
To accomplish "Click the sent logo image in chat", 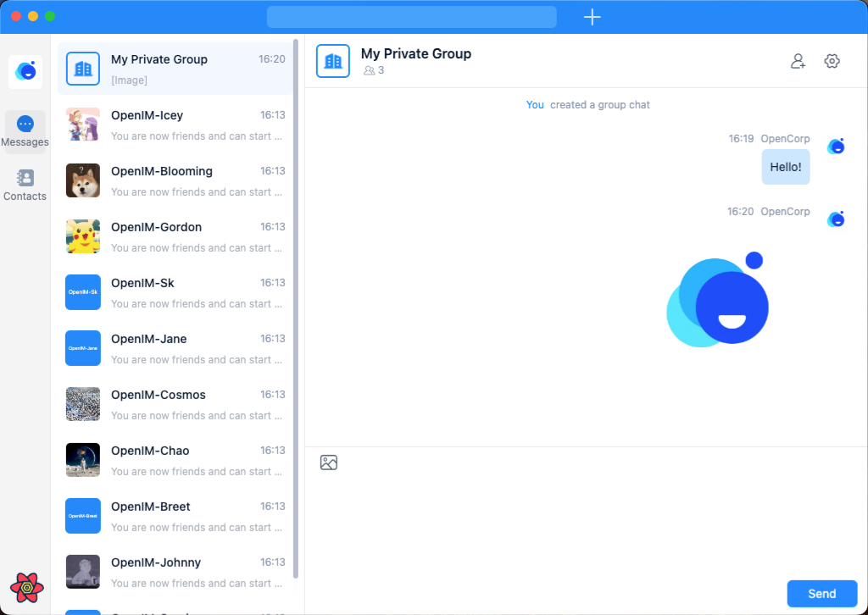I will tap(717, 300).
